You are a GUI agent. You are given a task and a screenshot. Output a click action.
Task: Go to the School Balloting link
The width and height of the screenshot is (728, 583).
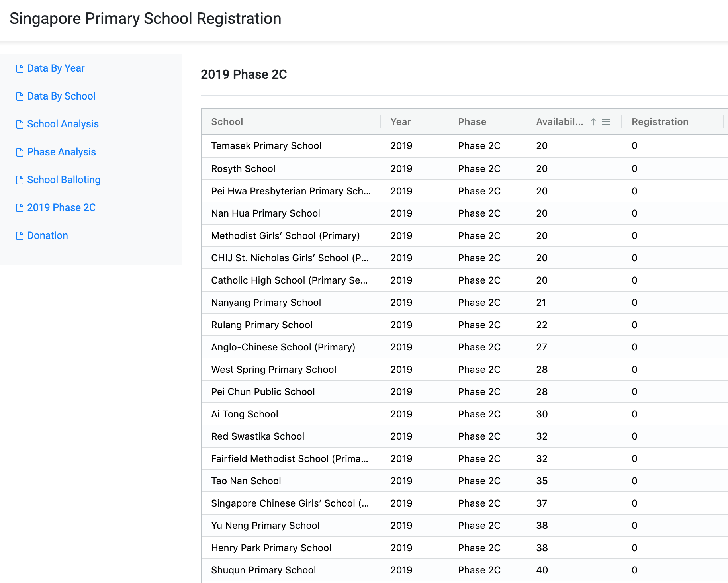click(64, 180)
